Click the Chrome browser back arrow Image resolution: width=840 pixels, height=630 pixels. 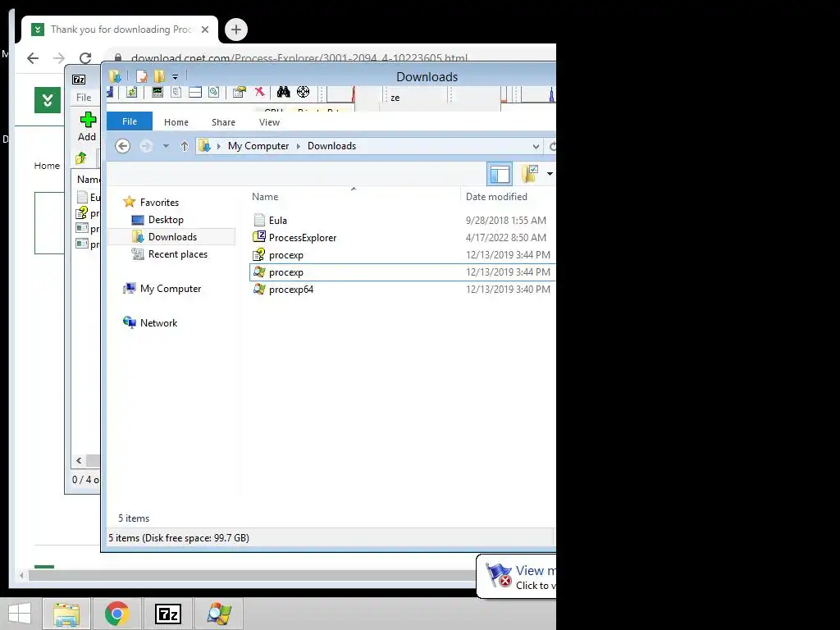pos(33,58)
